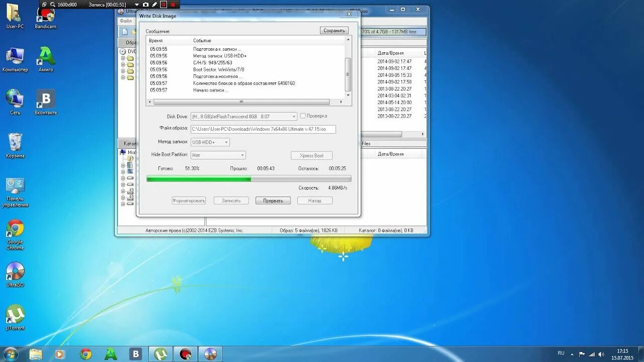Open the Вконтакте desktop shortcut
This screenshot has height=362, width=644.
[x=45, y=102]
